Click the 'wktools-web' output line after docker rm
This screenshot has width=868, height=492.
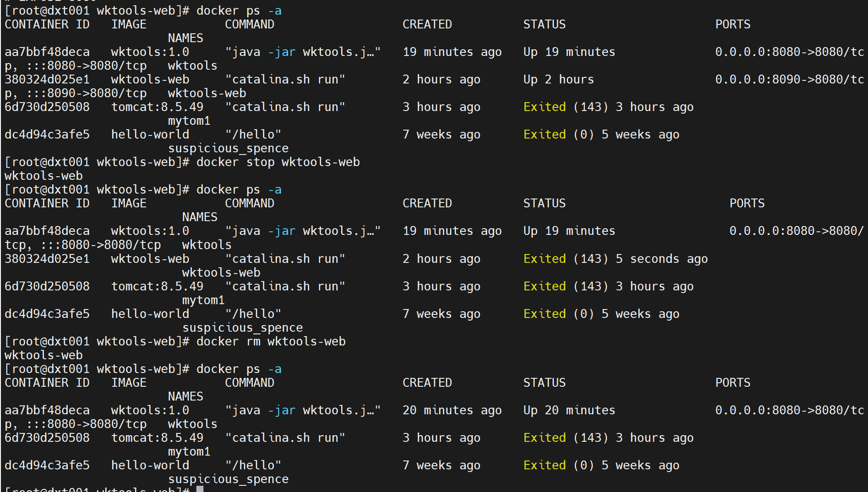click(x=44, y=355)
